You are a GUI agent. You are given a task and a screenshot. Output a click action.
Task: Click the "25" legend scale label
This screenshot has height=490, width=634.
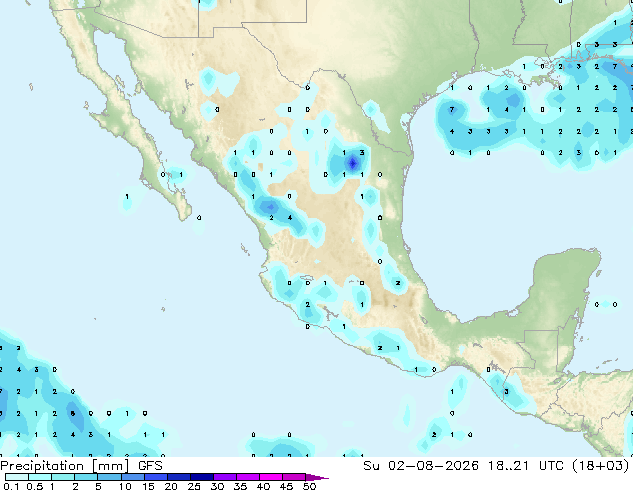click(194, 486)
